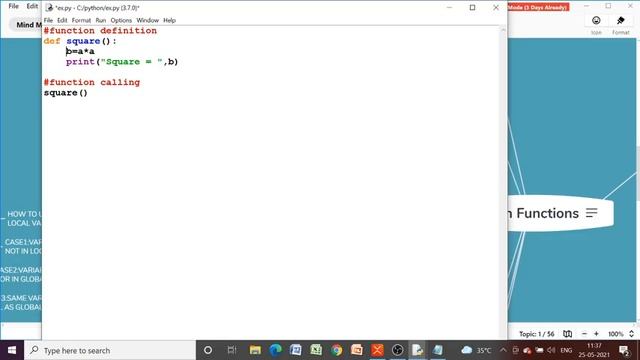Open the notification center icon

624,350
